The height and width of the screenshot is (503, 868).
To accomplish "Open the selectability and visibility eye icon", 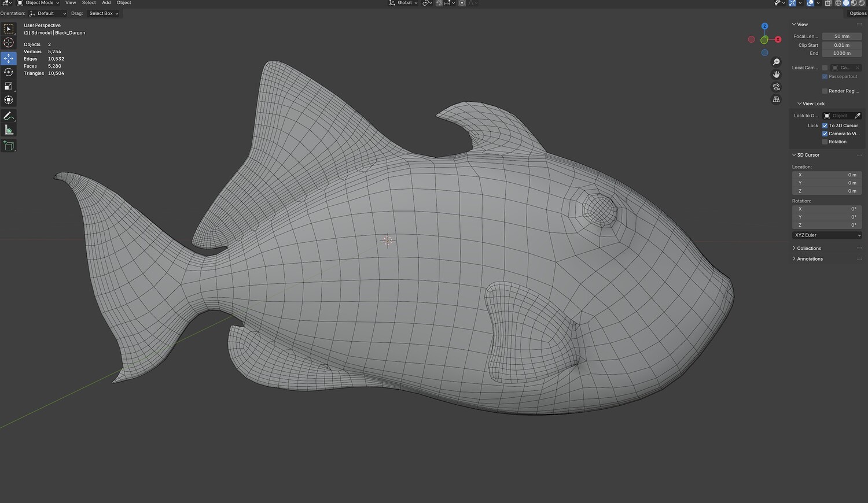I will click(x=779, y=3).
